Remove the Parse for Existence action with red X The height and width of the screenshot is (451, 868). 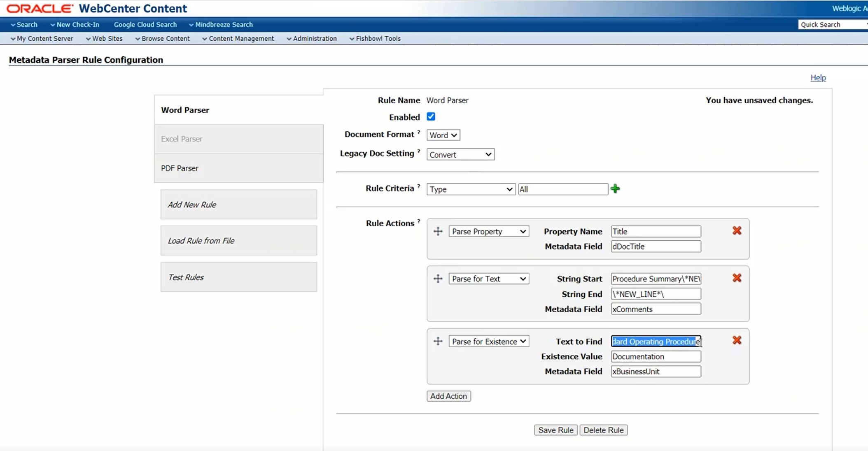coord(737,340)
